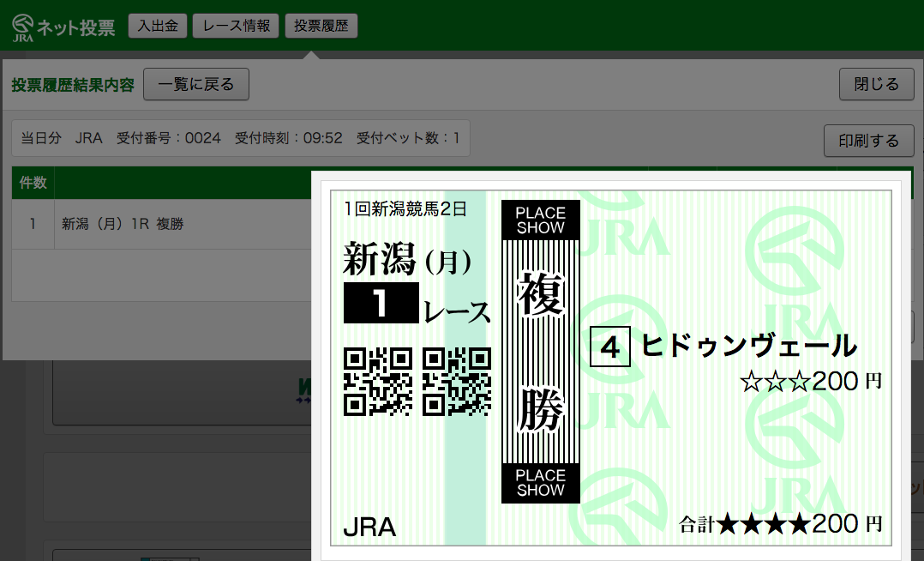Click the horse name ヒドゥンヴェール
This screenshot has height=561, width=924.
click(748, 346)
